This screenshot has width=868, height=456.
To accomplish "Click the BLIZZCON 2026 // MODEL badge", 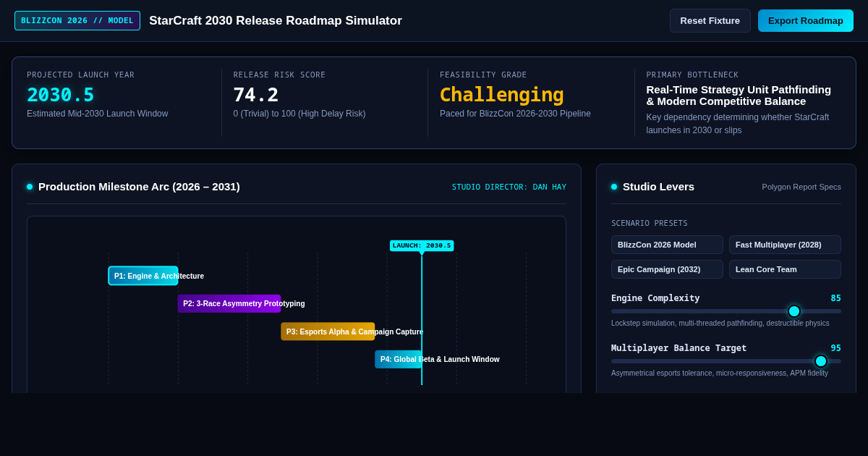I will (x=77, y=20).
